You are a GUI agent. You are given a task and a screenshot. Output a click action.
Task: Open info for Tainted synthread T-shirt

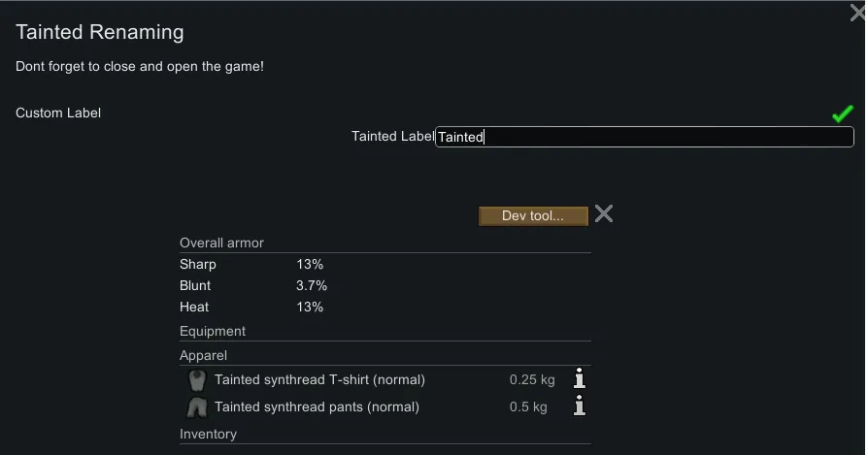click(580, 379)
